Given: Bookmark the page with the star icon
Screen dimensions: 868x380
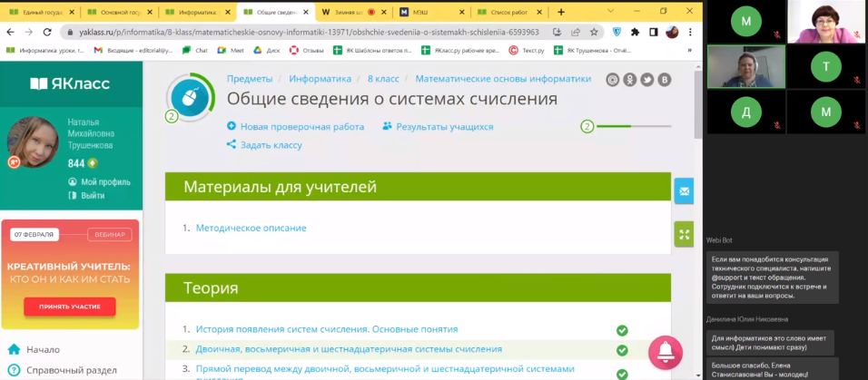Looking at the screenshot, I should click(x=594, y=32).
